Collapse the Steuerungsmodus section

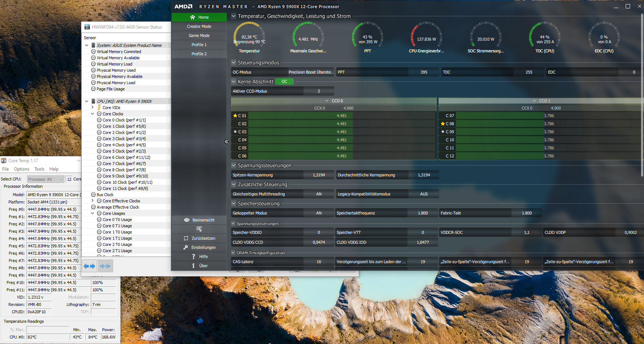234,63
